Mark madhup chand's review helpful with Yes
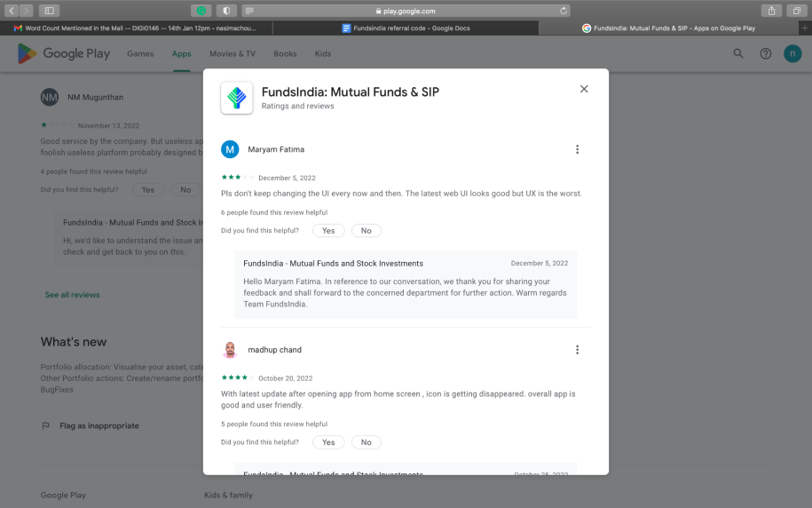Screen dimensions: 812x508 click(328, 442)
